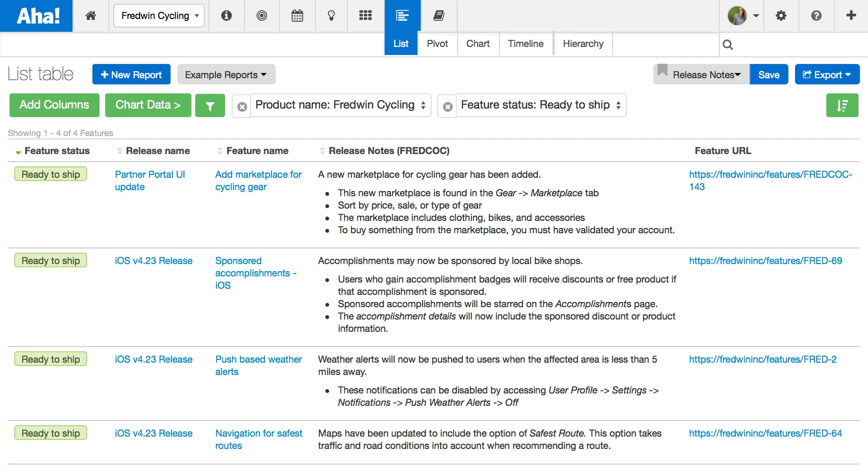Open the releases calendar icon
This screenshot has width=868, height=475.
[297, 16]
